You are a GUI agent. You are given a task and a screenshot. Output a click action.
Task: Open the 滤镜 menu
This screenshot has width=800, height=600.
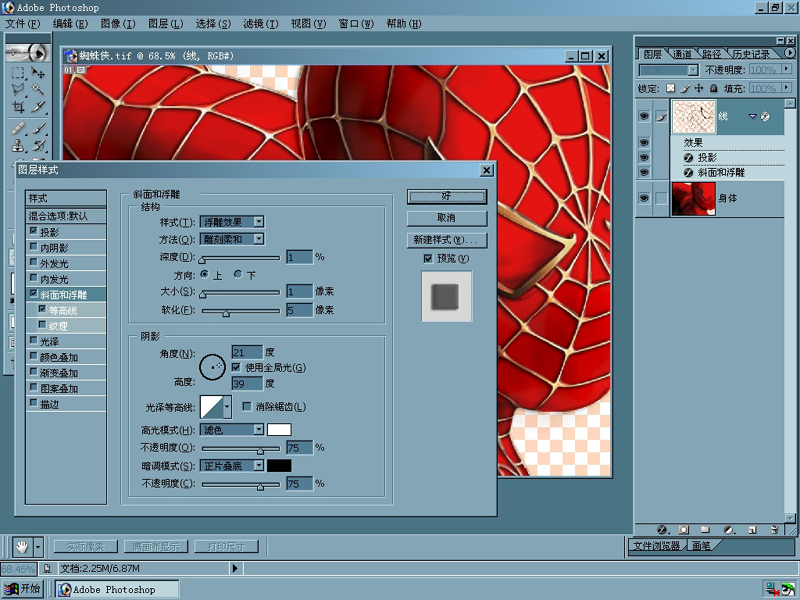coord(261,24)
